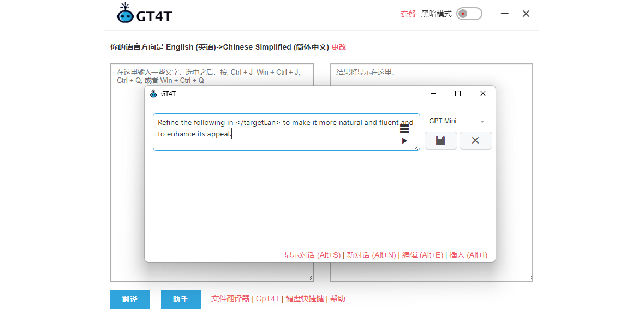The height and width of the screenshot is (322, 644).
Task: Click the 插入 (Alt+I) link
Action: [x=468, y=255]
